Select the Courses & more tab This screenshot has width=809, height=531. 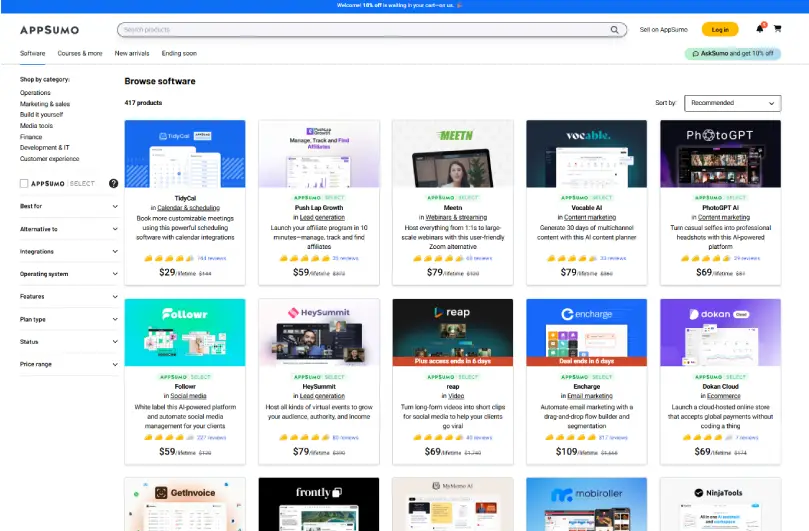click(x=80, y=54)
